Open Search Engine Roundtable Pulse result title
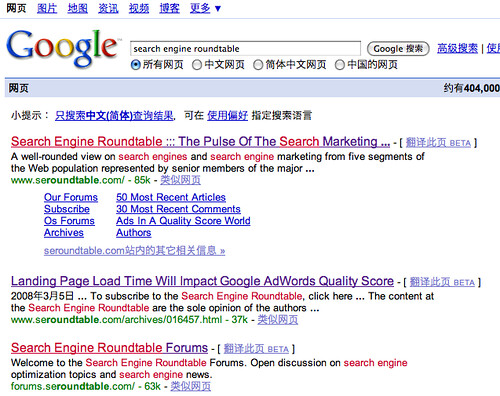500x396 pixels. point(200,142)
